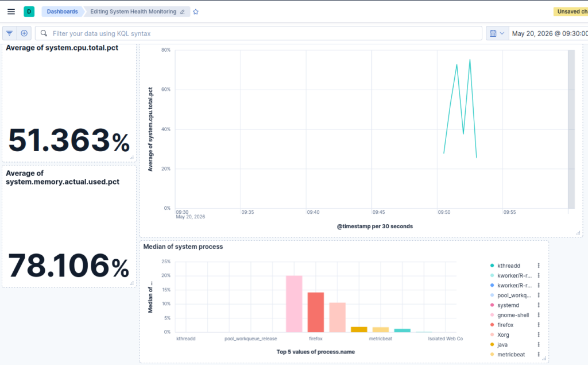This screenshot has width=588, height=365.
Task: Click firefox legend color dot
Action: [x=492, y=325]
